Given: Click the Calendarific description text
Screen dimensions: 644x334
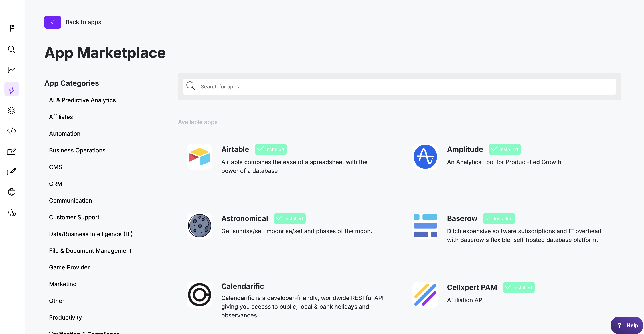Looking at the screenshot, I should 302,307.
